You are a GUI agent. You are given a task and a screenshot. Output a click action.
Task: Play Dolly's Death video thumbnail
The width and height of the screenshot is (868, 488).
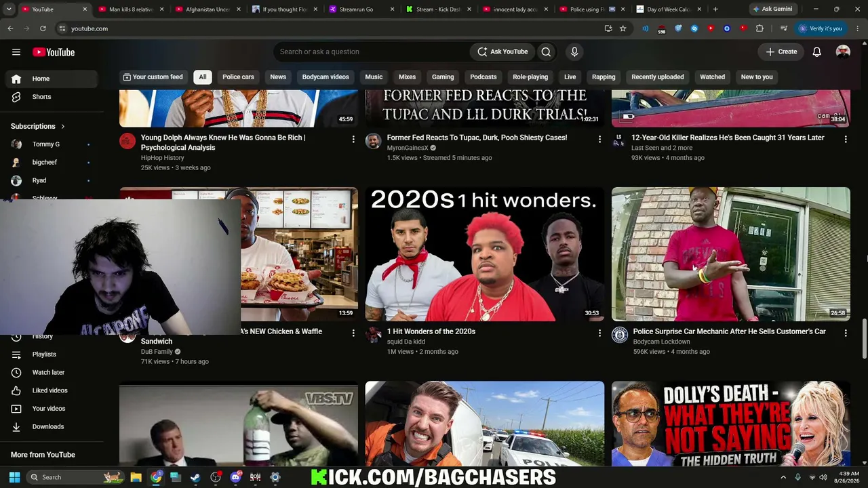pos(731,424)
